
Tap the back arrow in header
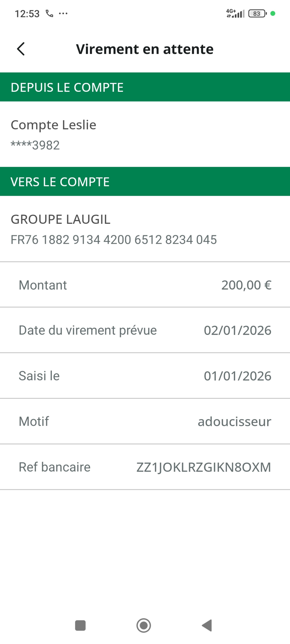point(21,49)
